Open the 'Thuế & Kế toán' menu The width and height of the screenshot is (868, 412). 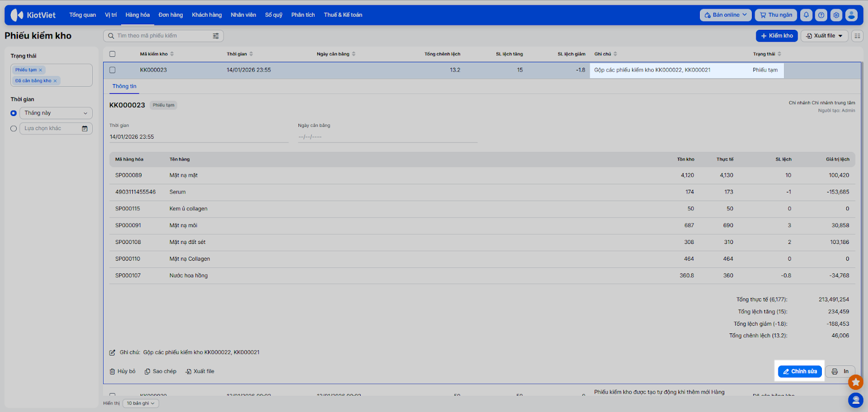343,15
